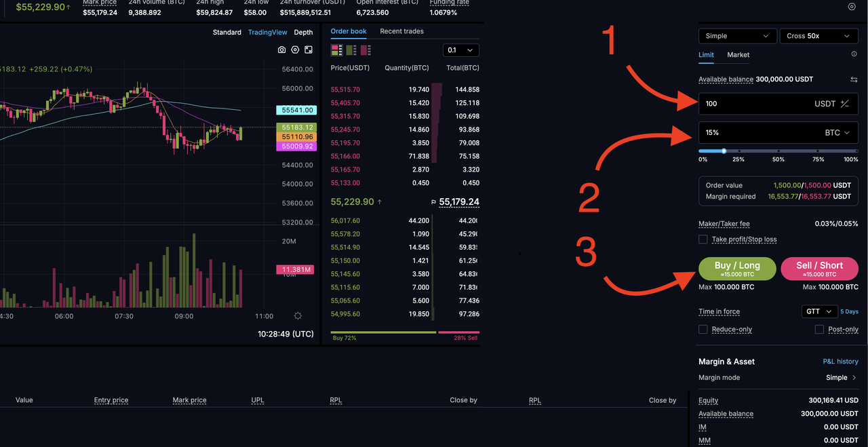Take a chart snapshot with camera icon
Image resolution: width=868 pixels, height=447 pixels.
(x=282, y=50)
